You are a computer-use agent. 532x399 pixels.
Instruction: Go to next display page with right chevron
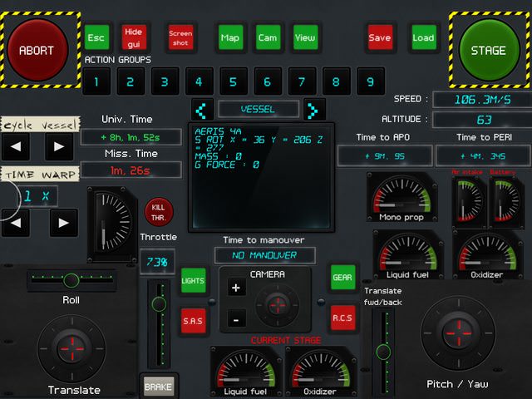[314, 110]
